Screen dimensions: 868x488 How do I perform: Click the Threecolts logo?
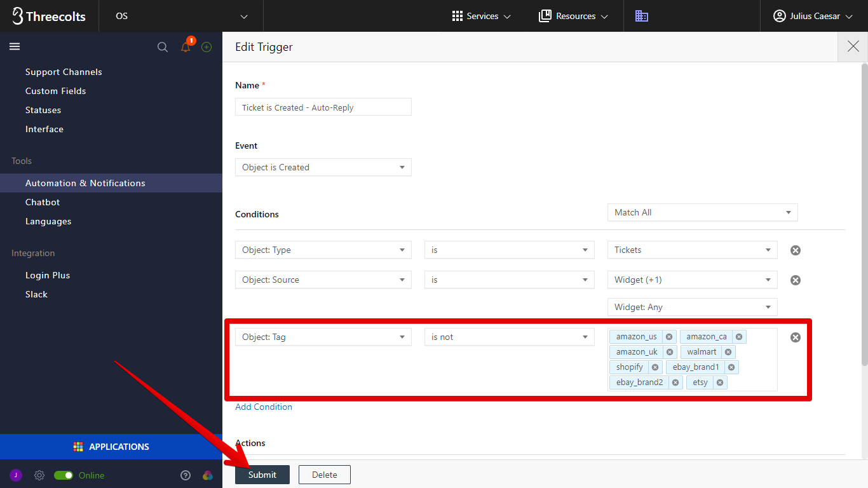49,16
